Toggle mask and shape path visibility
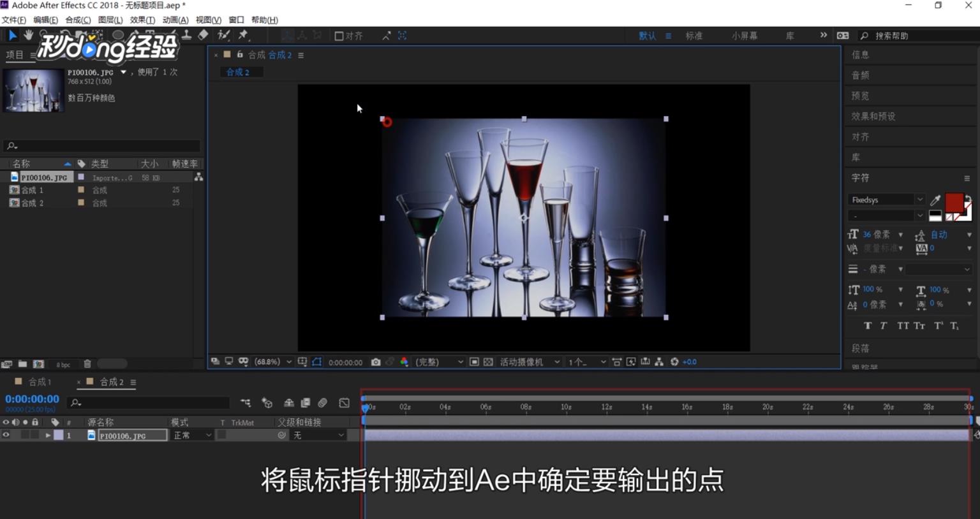The height and width of the screenshot is (519, 980). 316,362
